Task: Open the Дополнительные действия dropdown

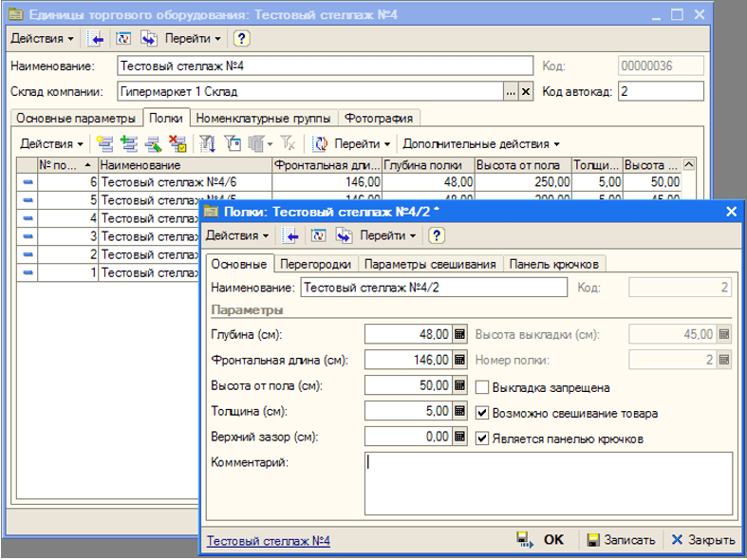Action: coord(481,144)
